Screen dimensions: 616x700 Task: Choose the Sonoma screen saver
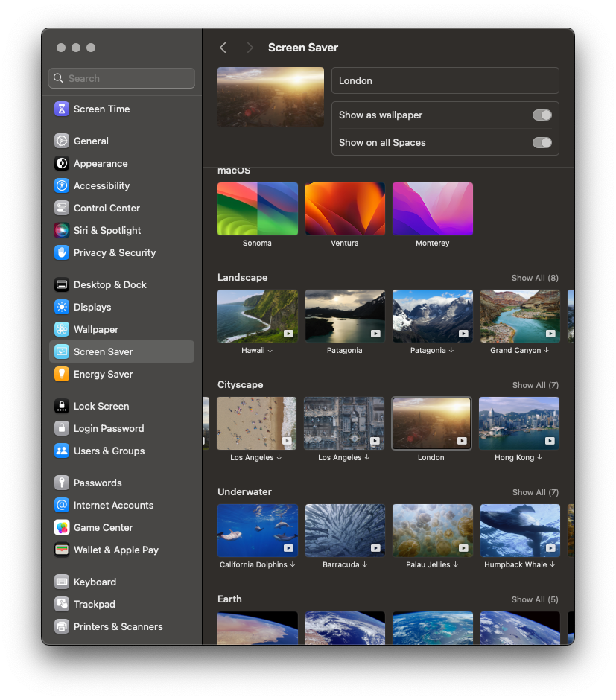point(258,209)
